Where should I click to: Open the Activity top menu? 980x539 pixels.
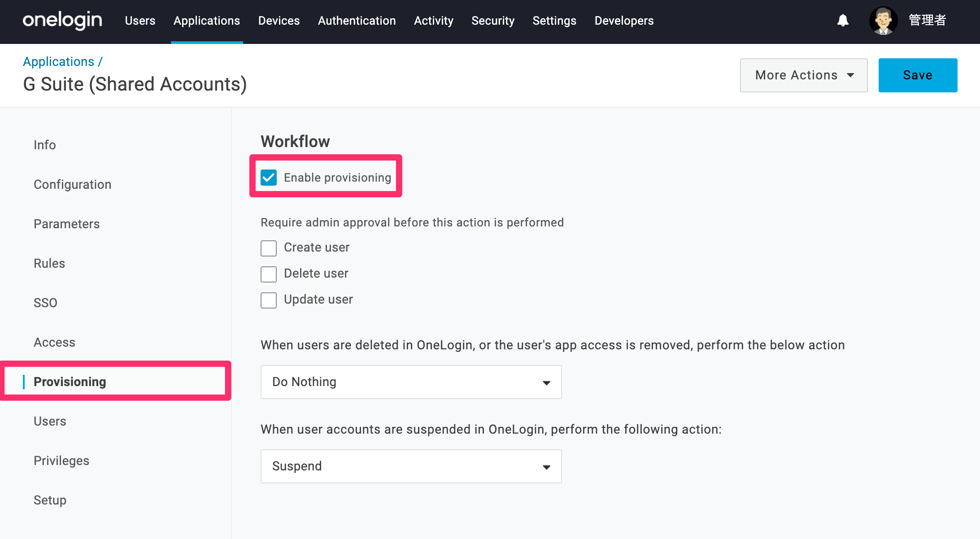[434, 21]
